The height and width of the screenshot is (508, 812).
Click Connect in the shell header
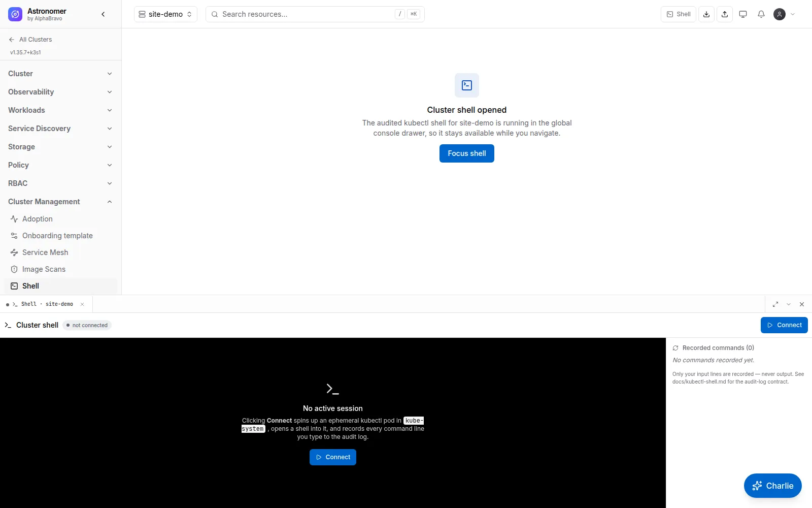(784, 325)
